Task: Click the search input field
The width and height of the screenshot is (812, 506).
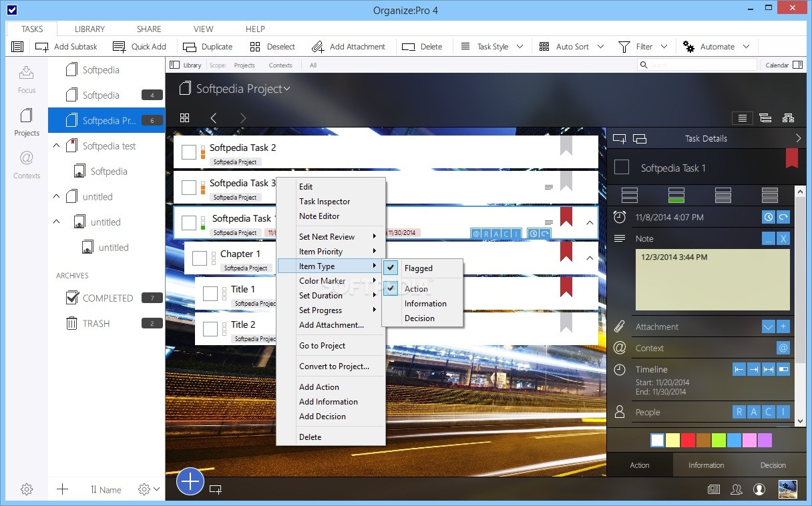Action: 698,65
